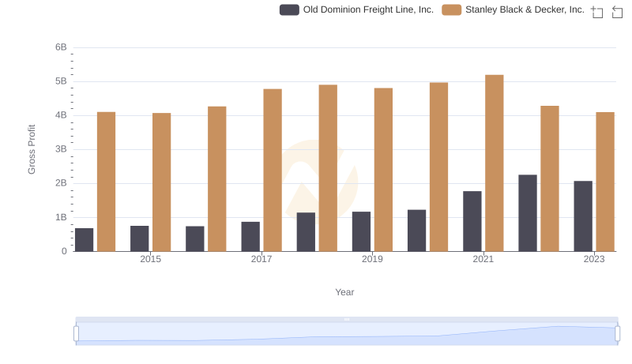This screenshot has height=364, width=632.
Task: Click the x-axis label 2021
Action: tap(483, 259)
